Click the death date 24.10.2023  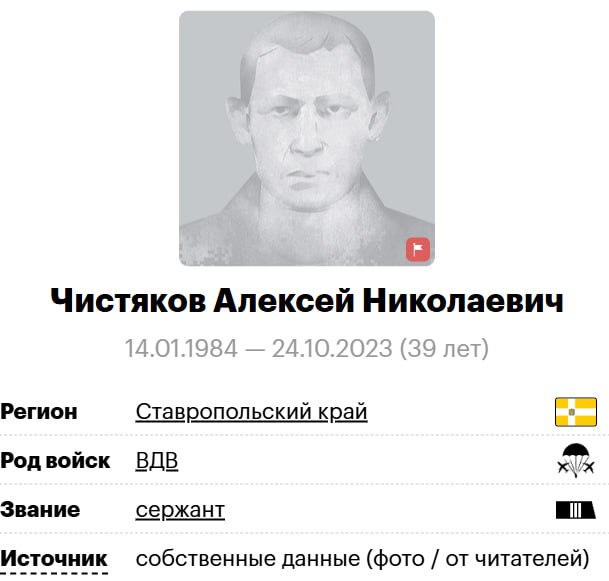point(332,348)
